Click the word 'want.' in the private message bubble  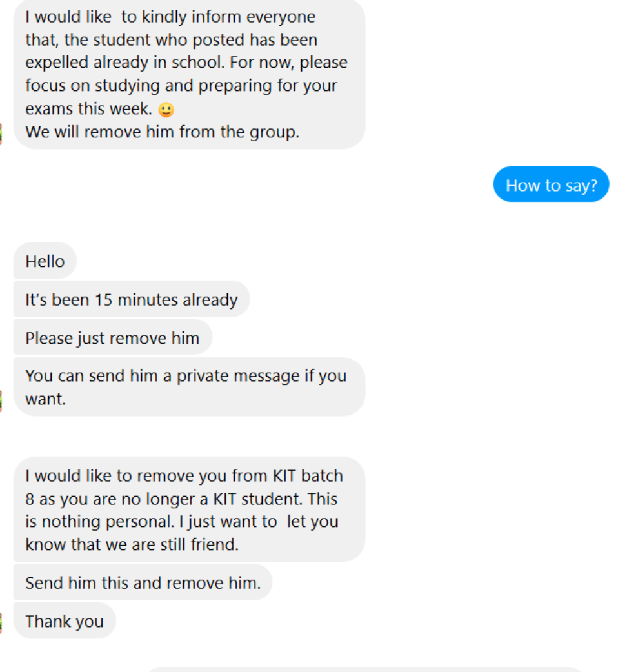point(45,399)
